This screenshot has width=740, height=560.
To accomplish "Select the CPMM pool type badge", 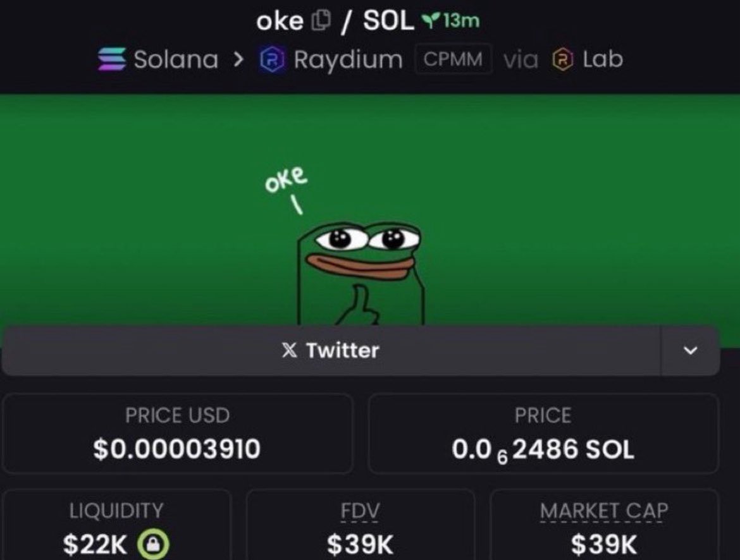I will (x=453, y=59).
